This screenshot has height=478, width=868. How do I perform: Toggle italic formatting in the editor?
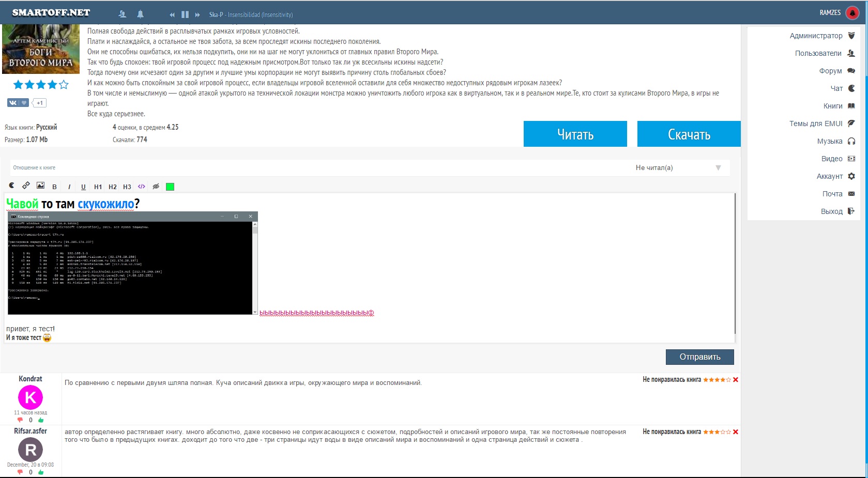tap(69, 187)
